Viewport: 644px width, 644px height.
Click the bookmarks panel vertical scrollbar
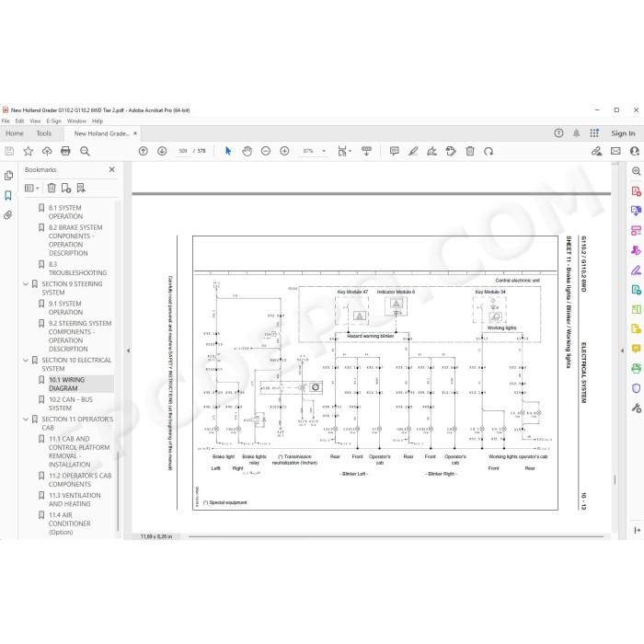[x=119, y=490]
